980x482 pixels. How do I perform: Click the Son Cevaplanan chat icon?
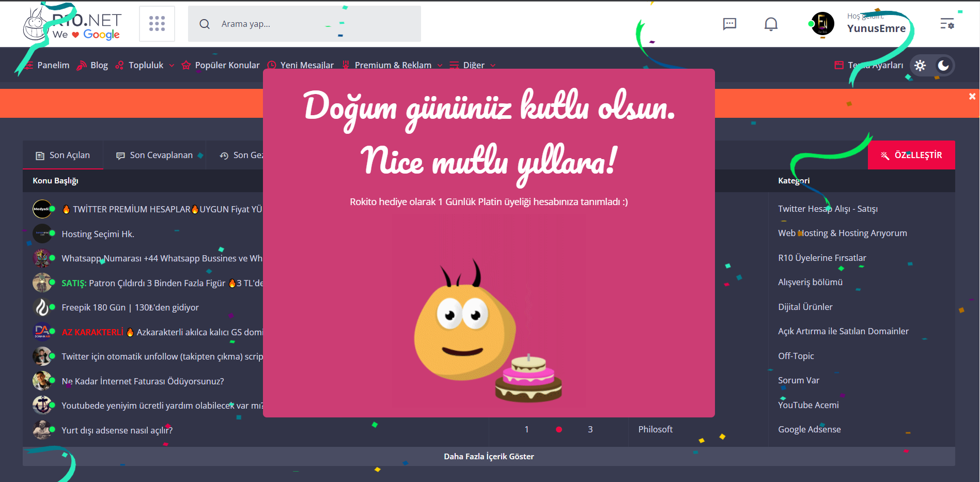pos(120,156)
